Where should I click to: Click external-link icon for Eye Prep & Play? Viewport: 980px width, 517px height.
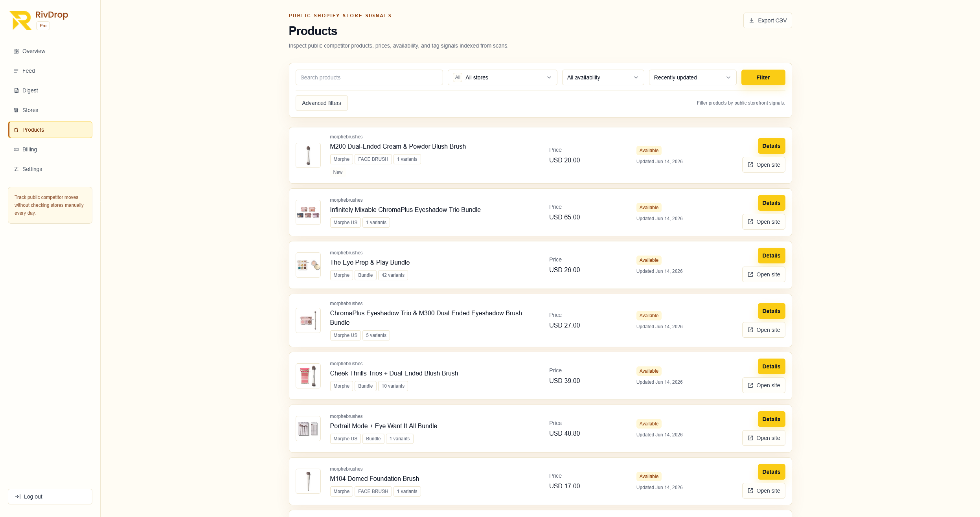(x=750, y=274)
